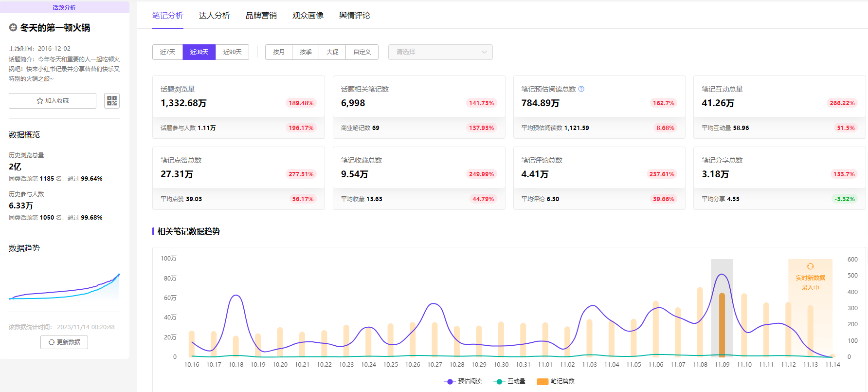This screenshot has width=868, height=392.
Task: Open the 观众画像 tab
Action: 308,16
